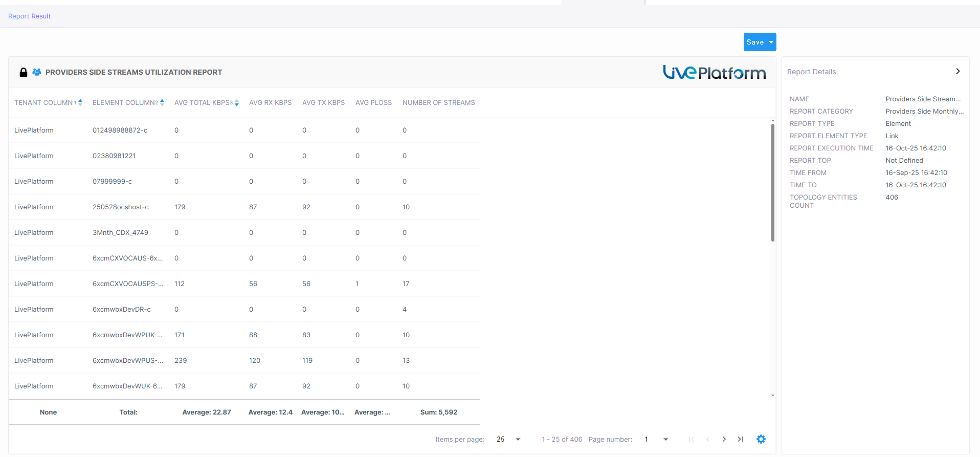980x457 pixels.
Task: Click the lock icon beside report title
Action: 24,72
